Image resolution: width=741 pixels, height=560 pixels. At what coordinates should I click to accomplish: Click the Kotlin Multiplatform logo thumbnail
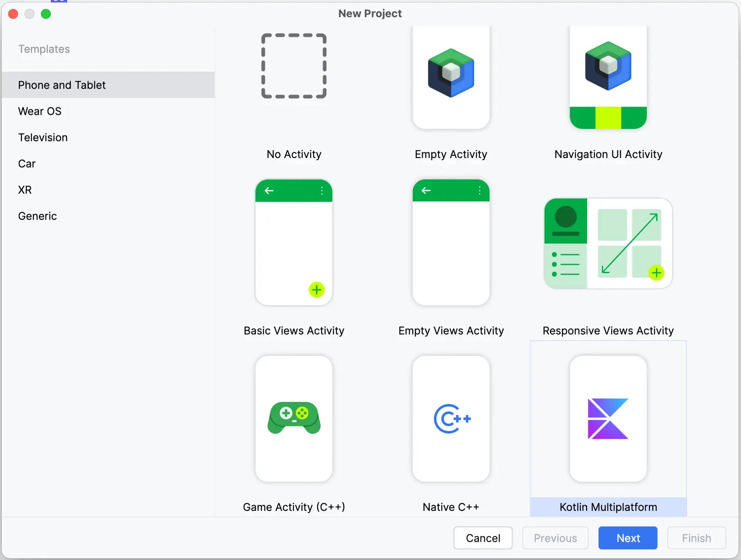tap(608, 418)
